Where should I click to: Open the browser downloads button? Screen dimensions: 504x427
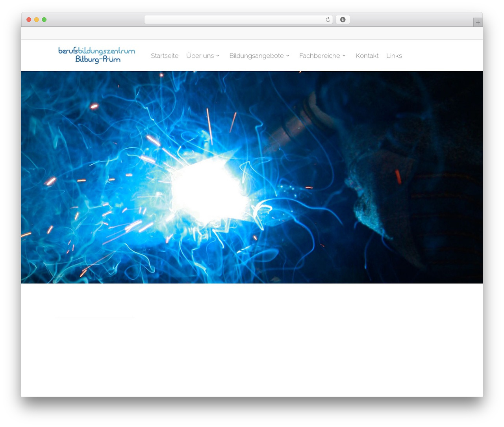343,20
